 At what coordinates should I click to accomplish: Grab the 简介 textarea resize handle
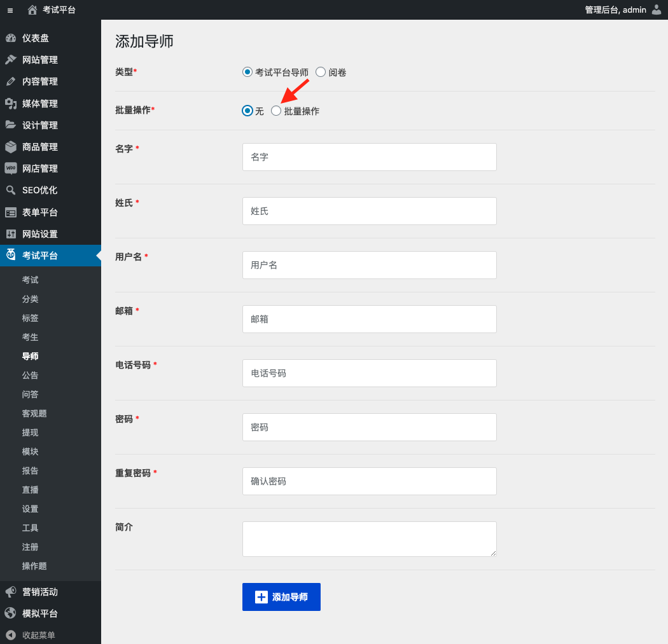pos(493,553)
